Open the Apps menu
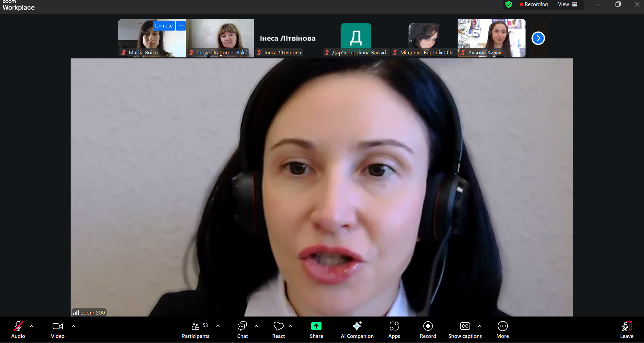The width and height of the screenshot is (644, 343). [x=394, y=330]
